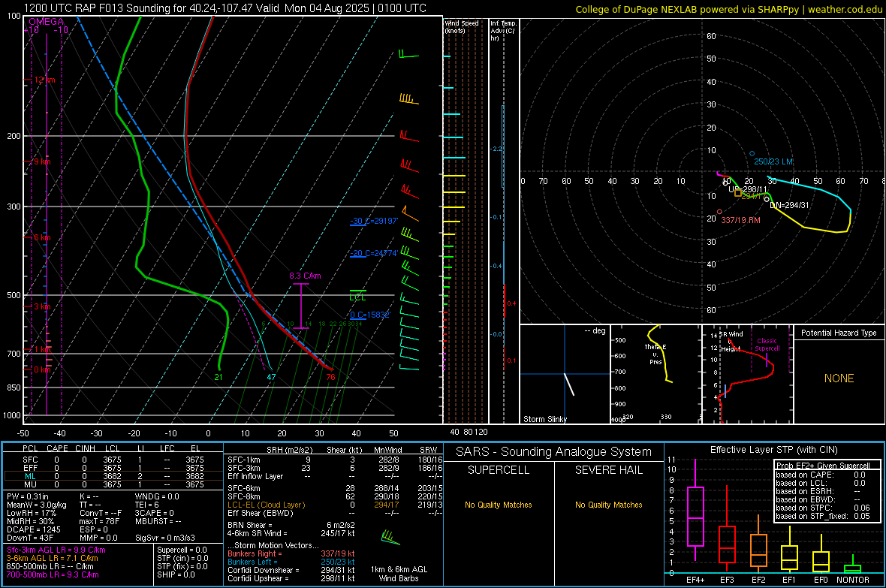Click the 'SFC-1km' shear row label
This screenshot has height=588, width=886.
click(x=243, y=460)
